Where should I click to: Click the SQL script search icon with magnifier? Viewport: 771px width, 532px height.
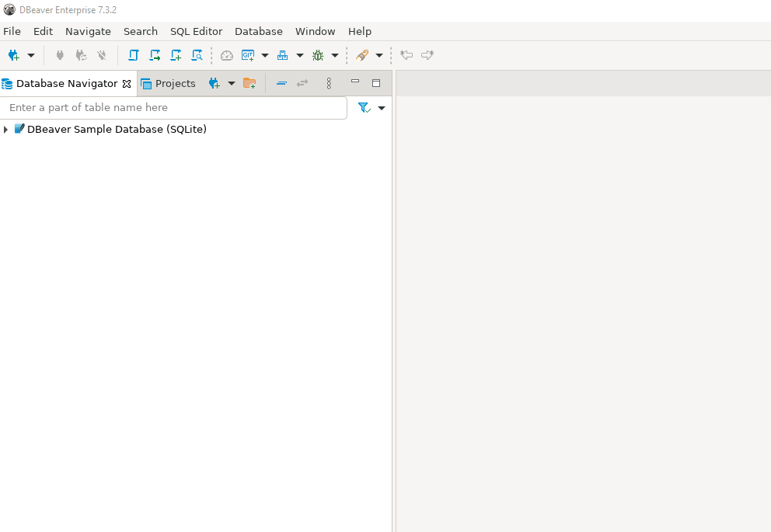coord(197,55)
